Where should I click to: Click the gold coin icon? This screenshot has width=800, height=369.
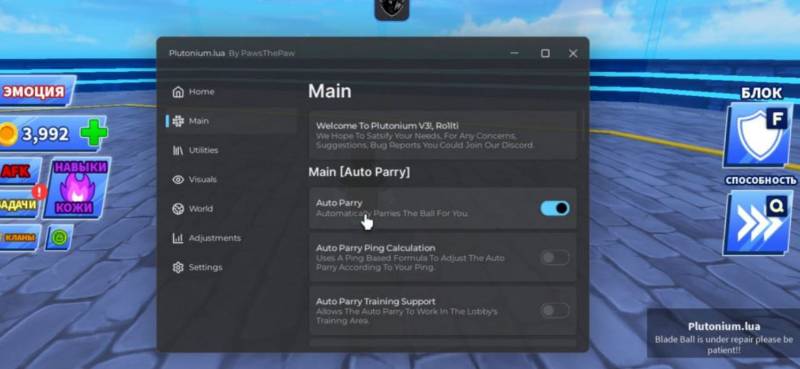coord(8,134)
